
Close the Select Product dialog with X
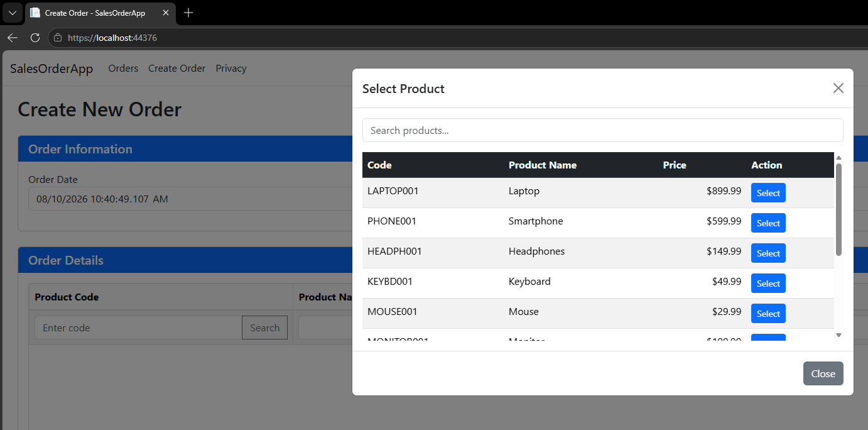pyautogui.click(x=838, y=88)
